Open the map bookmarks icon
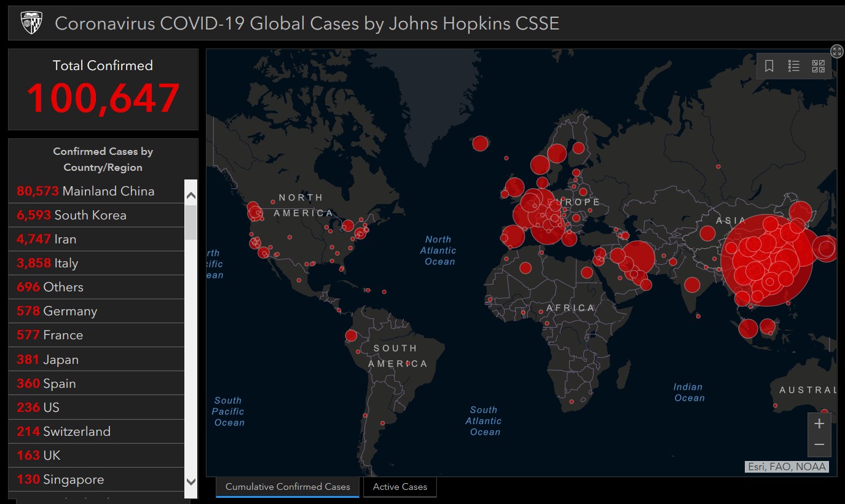The height and width of the screenshot is (504, 845). (769, 66)
